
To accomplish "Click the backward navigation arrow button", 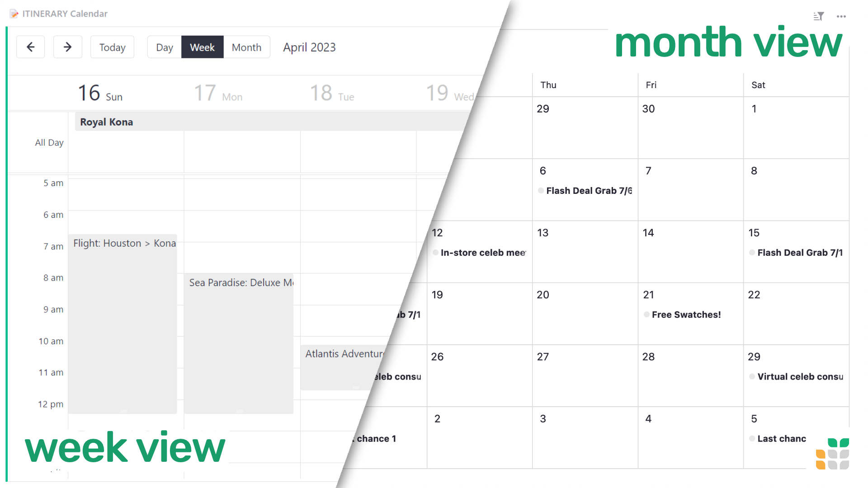I will (x=30, y=47).
